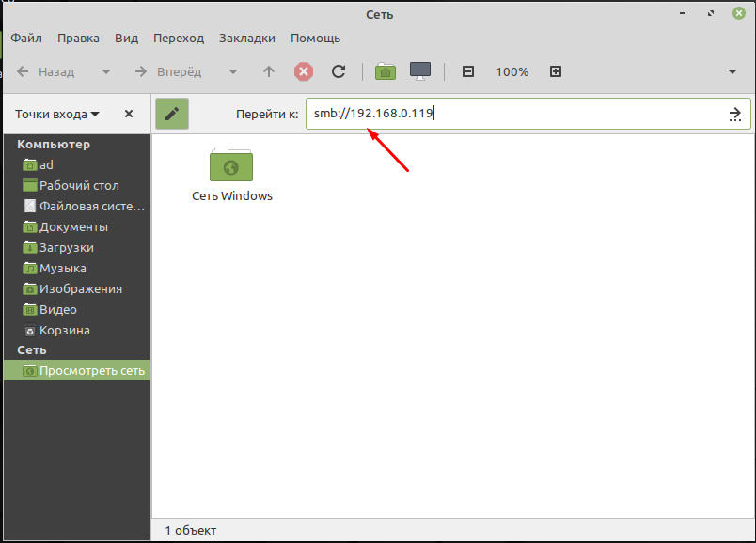Collapse the Компьютер sidebar section header
Image resolution: width=756 pixels, height=543 pixels.
(54, 144)
